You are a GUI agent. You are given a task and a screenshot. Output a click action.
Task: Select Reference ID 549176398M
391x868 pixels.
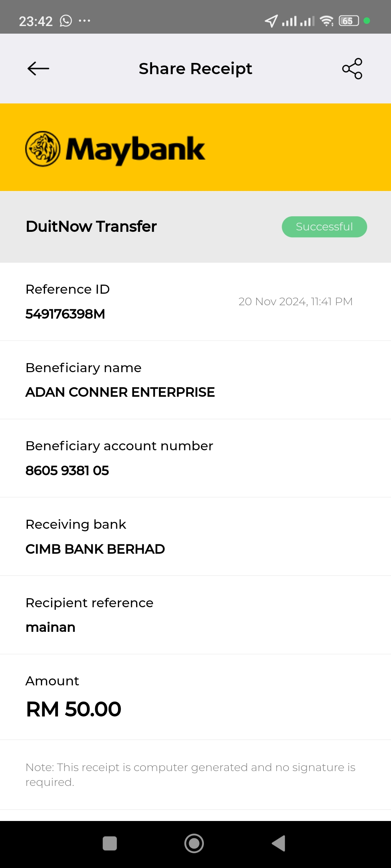point(65,314)
